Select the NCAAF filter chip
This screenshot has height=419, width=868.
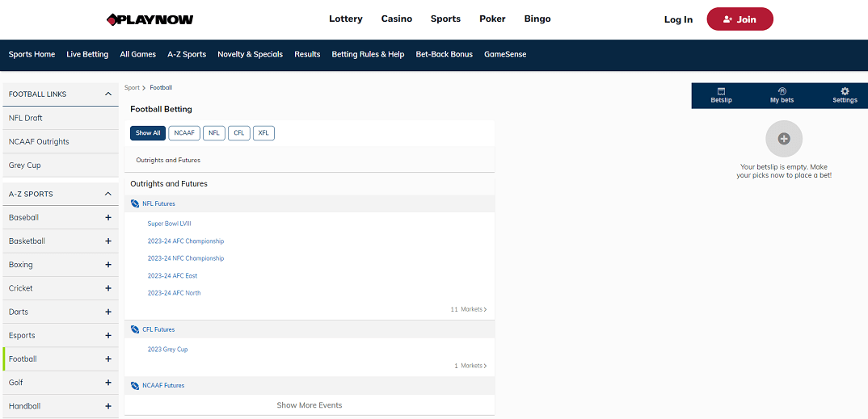pyautogui.click(x=184, y=133)
